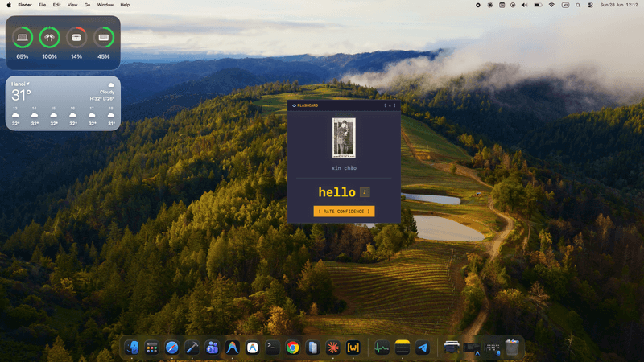The width and height of the screenshot is (644, 362).
Task: Click the hour 18 forecast showing 31°
Action: click(111, 116)
